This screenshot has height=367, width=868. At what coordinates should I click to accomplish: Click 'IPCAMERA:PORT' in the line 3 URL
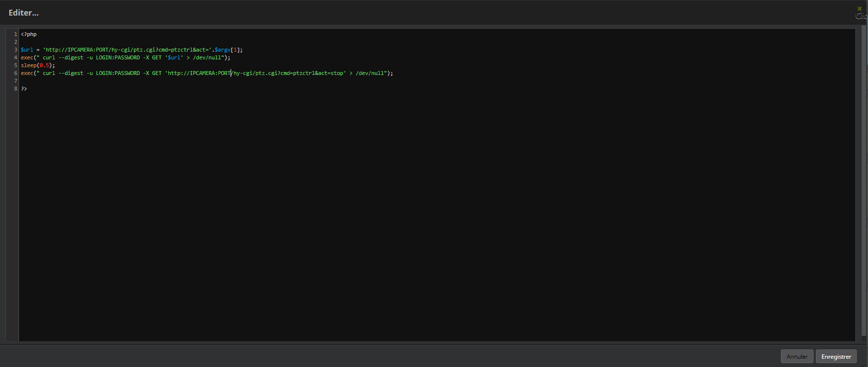point(88,50)
